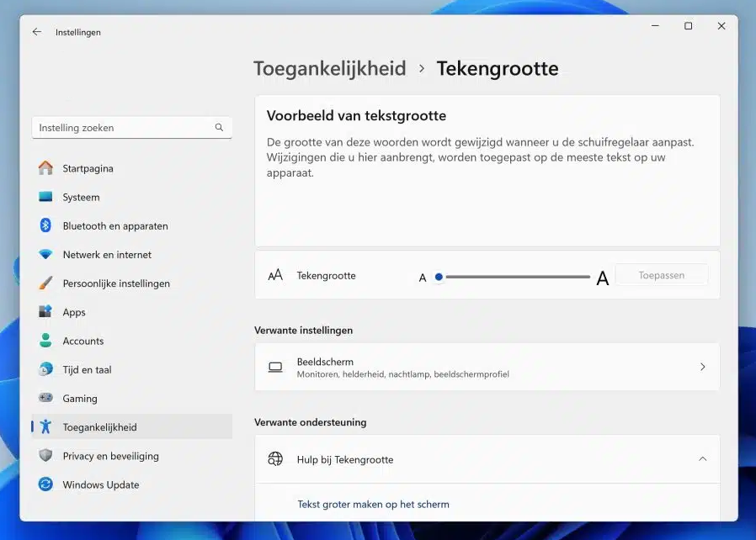Focus the Instelling zoeken search field
This screenshot has width=756, height=540.
(x=122, y=128)
